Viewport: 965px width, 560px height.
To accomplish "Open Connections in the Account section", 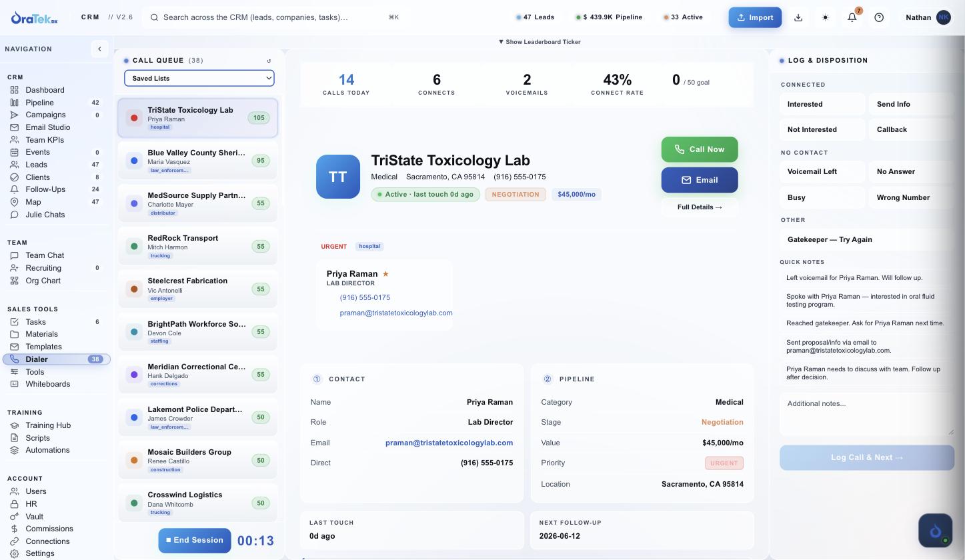I will tap(47, 541).
